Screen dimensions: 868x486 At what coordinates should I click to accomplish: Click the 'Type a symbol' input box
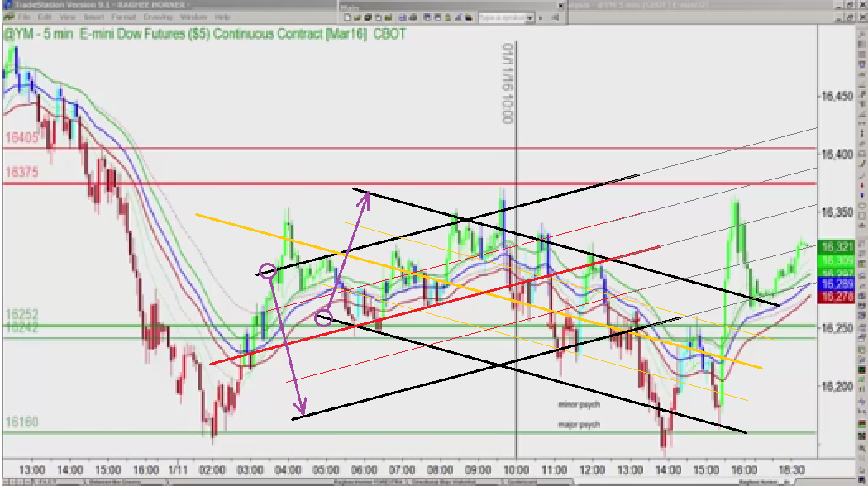pyautogui.click(x=502, y=17)
